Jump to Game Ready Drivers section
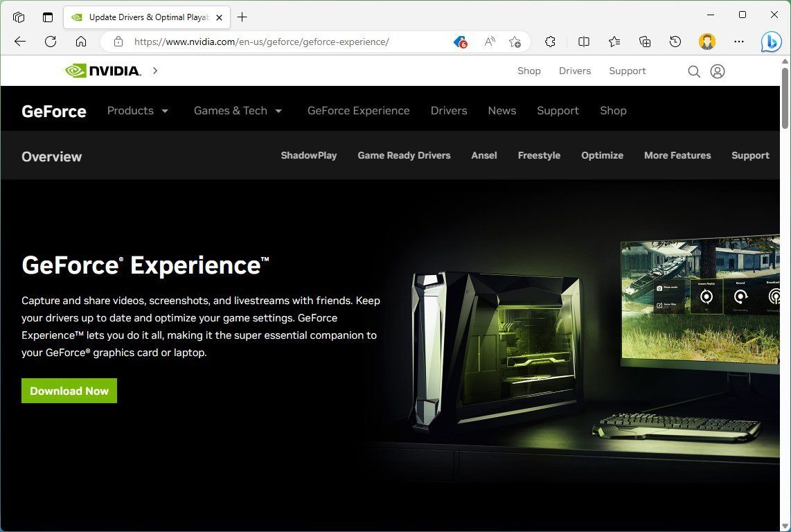 coord(404,155)
